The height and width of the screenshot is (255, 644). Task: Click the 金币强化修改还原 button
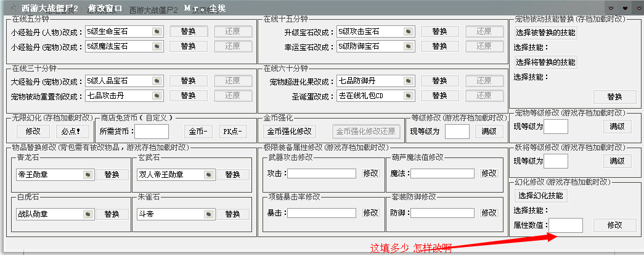point(365,132)
